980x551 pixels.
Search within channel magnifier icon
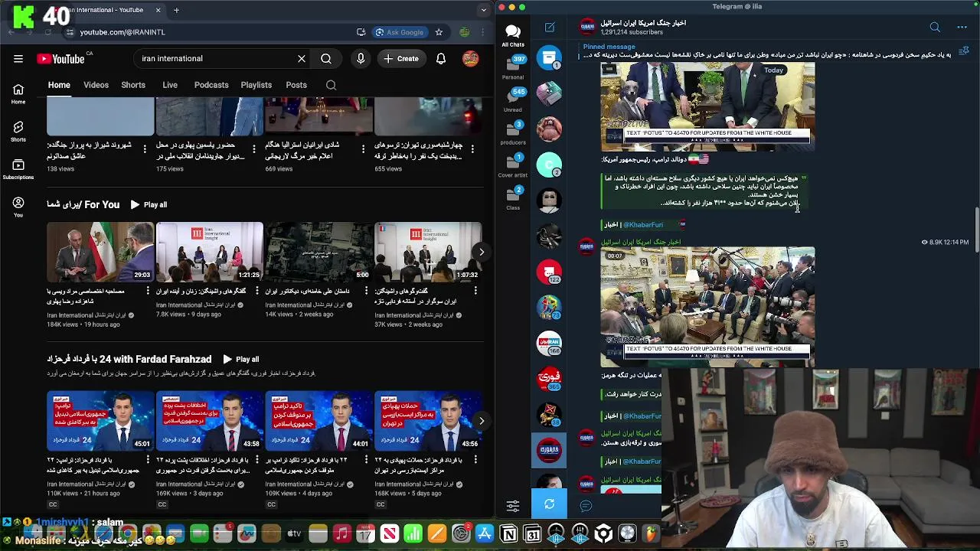click(331, 85)
